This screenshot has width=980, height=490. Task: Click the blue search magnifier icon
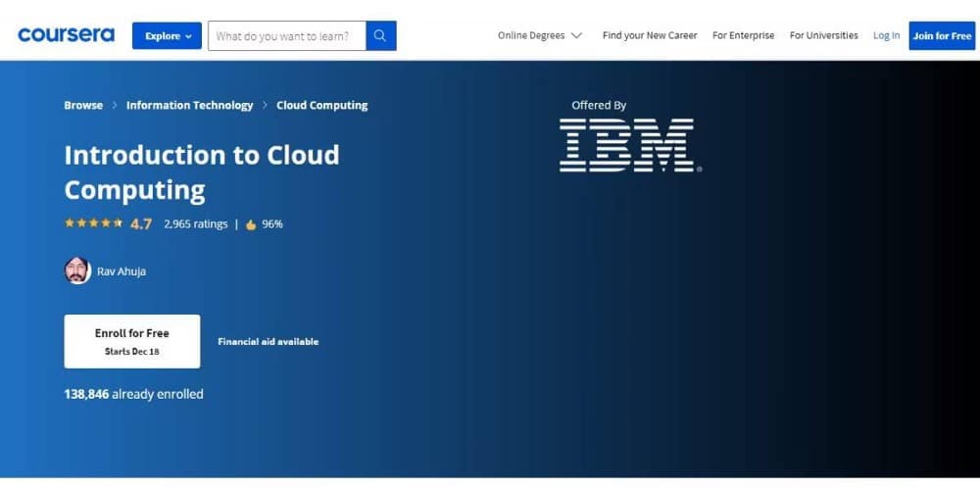(x=380, y=35)
